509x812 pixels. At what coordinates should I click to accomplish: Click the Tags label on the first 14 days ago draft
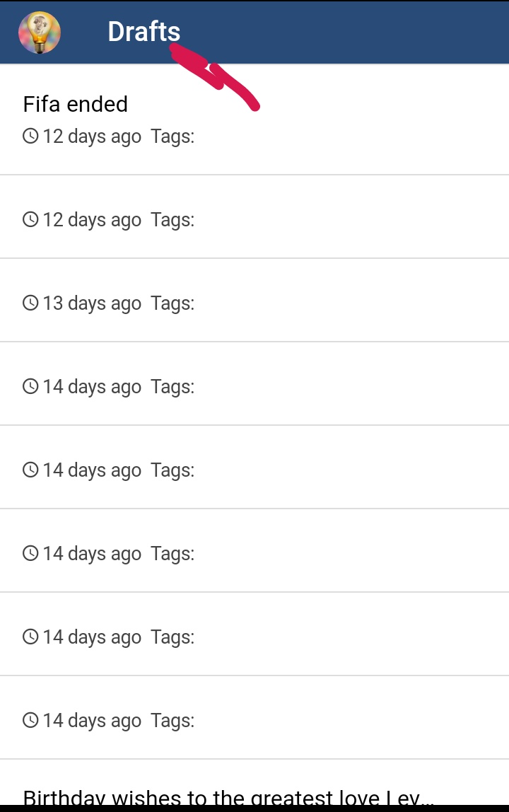click(x=172, y=386)
